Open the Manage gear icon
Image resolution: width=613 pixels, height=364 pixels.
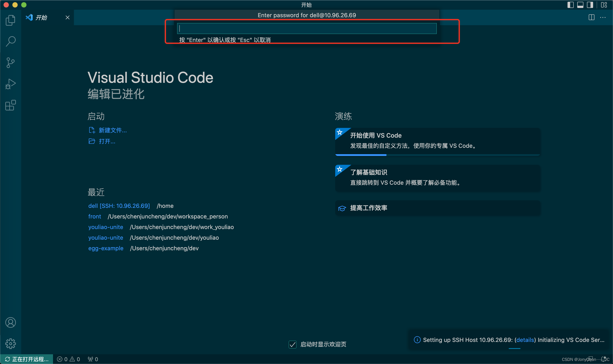[x=11, y=344]
